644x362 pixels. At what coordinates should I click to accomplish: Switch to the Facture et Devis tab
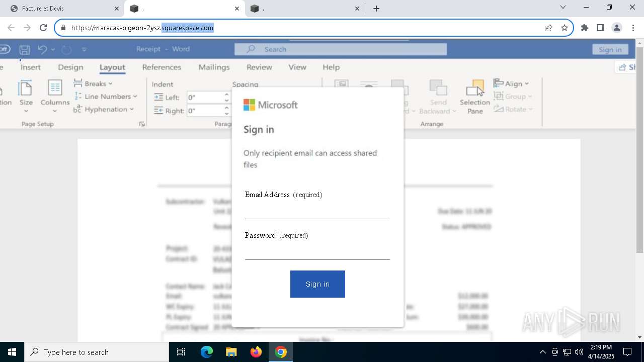coord(62,9)
